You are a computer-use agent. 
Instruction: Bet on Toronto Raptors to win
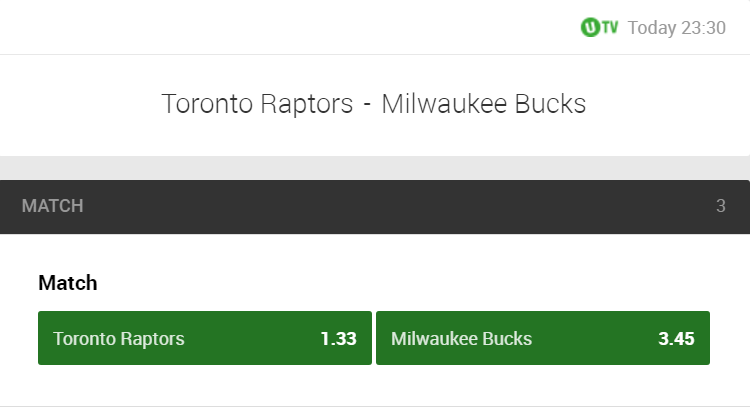click(204, 338)
